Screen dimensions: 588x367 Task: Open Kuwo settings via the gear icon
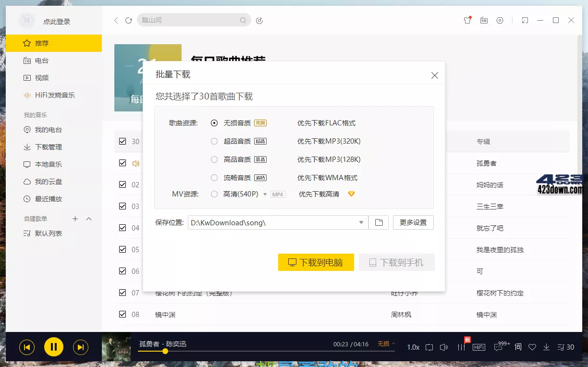(x=500, y=21)
